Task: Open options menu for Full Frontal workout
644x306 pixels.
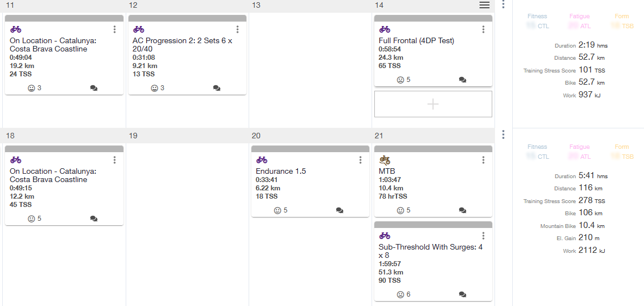Action: (483, 29)
